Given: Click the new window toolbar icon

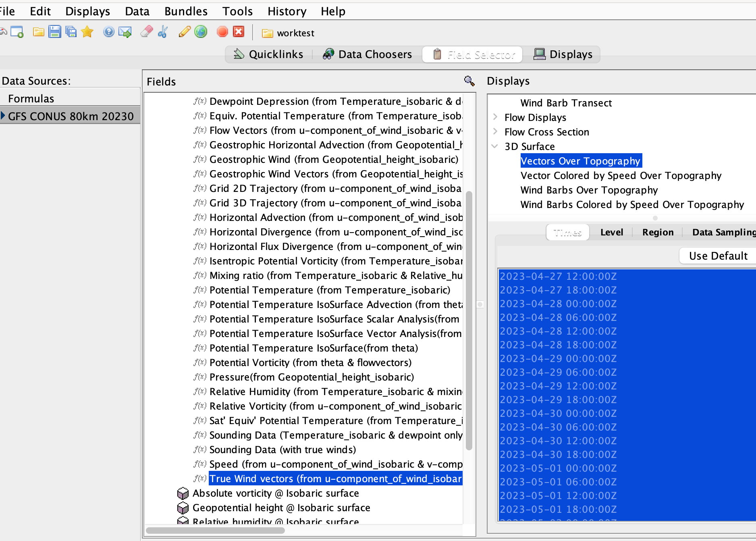Looking at the screenshot, I should tap(17, 32).
